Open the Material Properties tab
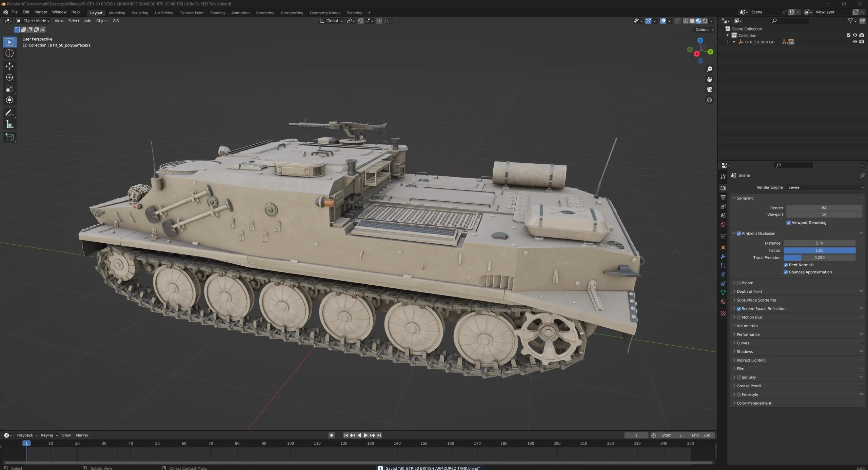 click(x=723, y=301)
